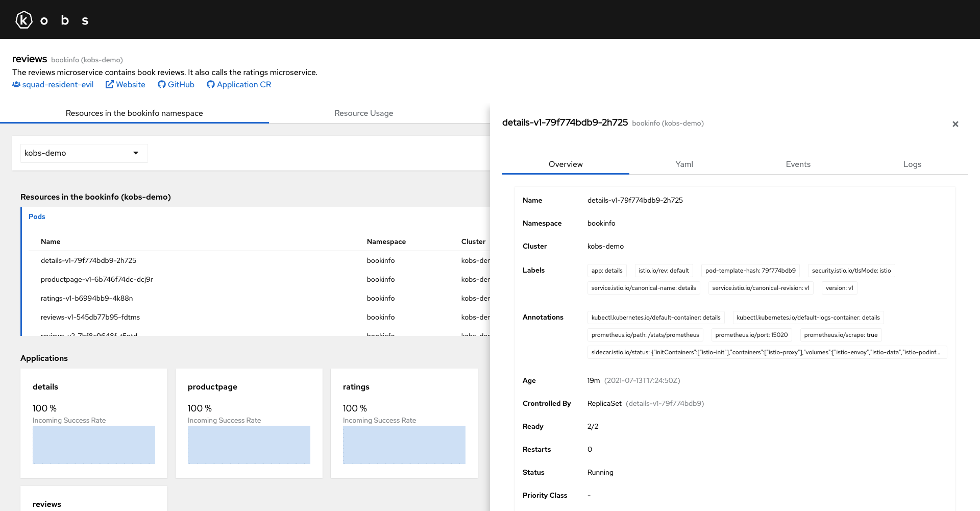Click the details success rate chart
The width and height of the screenshot is (980, 511).
pyautogui.click(x=94, y=445)
